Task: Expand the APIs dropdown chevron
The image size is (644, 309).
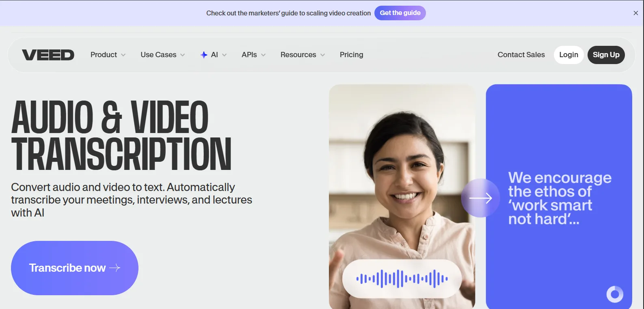Action: tap(263, 55)
